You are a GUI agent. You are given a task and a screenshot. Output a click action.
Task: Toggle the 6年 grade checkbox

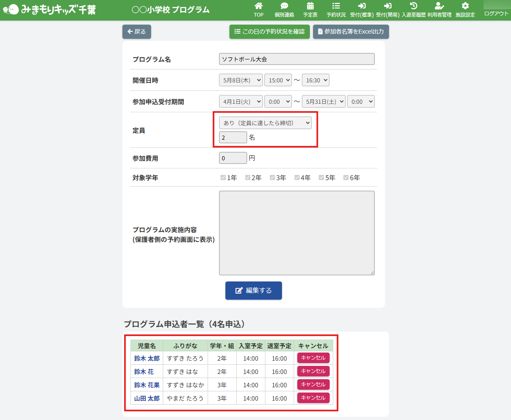(x=346, y=178)
